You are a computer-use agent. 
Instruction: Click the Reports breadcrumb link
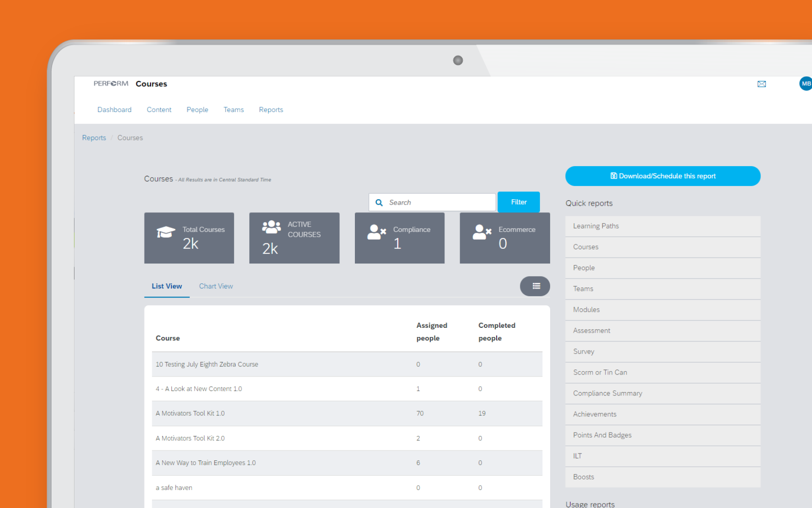[x=94, y=138]
